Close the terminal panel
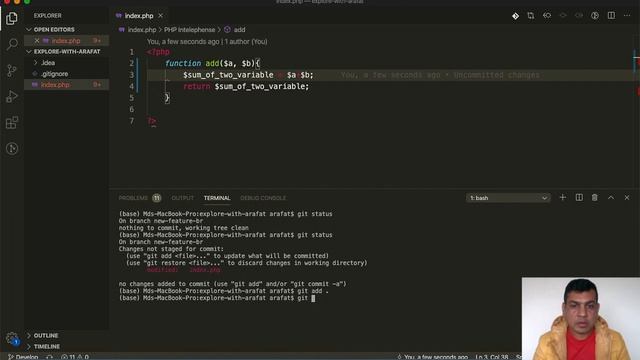The width and height of the screenshot is (640, 360). [x=627, y=198]
